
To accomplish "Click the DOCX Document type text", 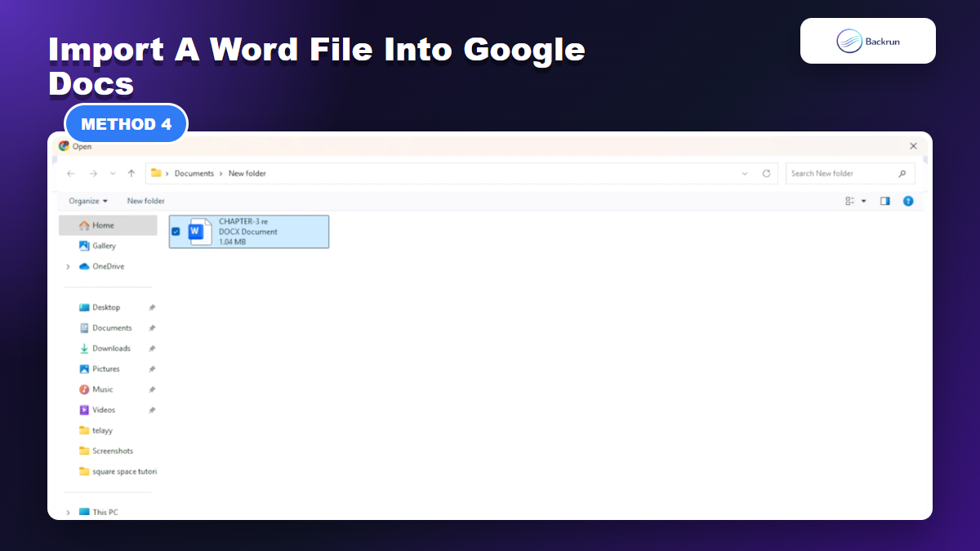I will click(x=248, y=232).
